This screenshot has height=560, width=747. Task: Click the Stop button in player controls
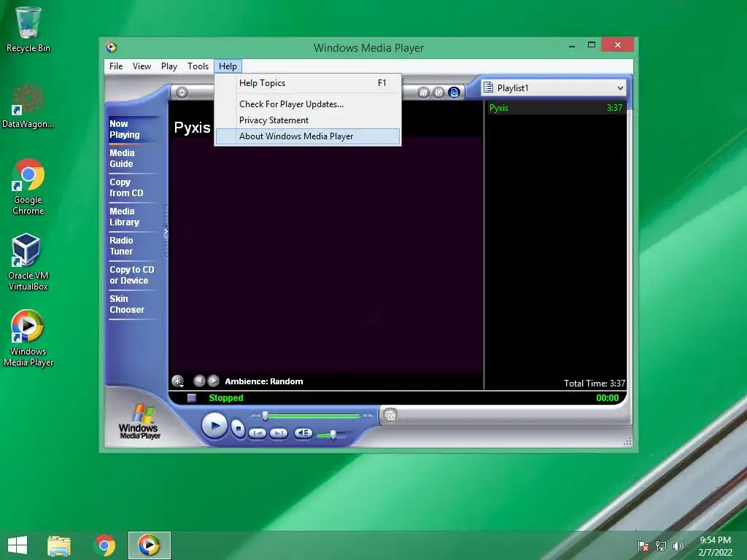[238, 429]
